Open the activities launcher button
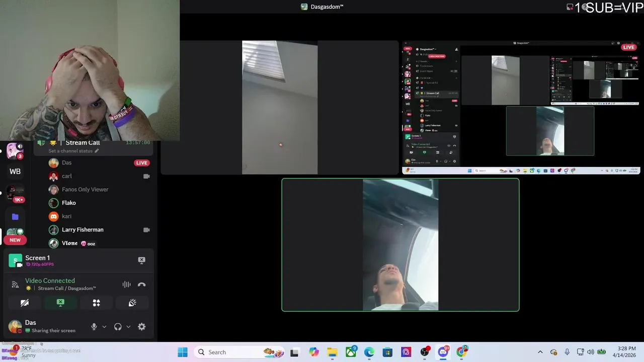This screenshot has height=362, width=644. pyautogui.click(x=96, y=303)
